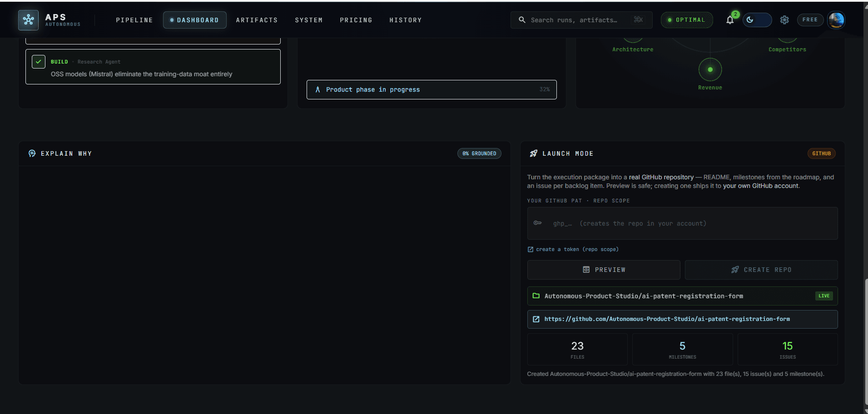Open the create a token (repo scope) link
868x414 pixels.
click(x=577, y=249)
